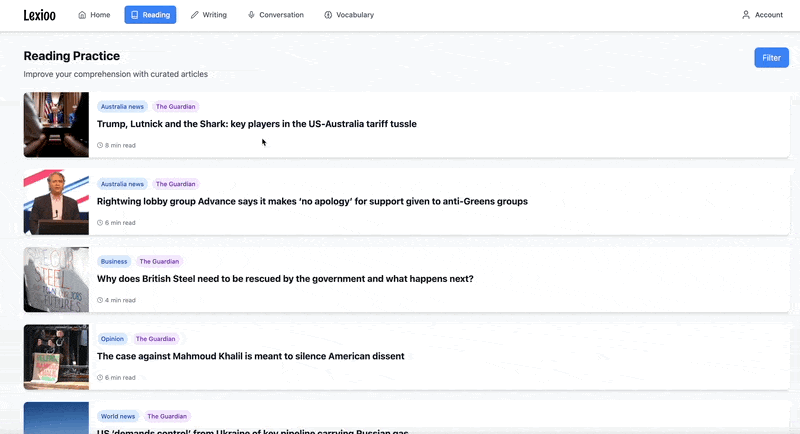
Task: Click the Reading book icon
Action: 135,15
